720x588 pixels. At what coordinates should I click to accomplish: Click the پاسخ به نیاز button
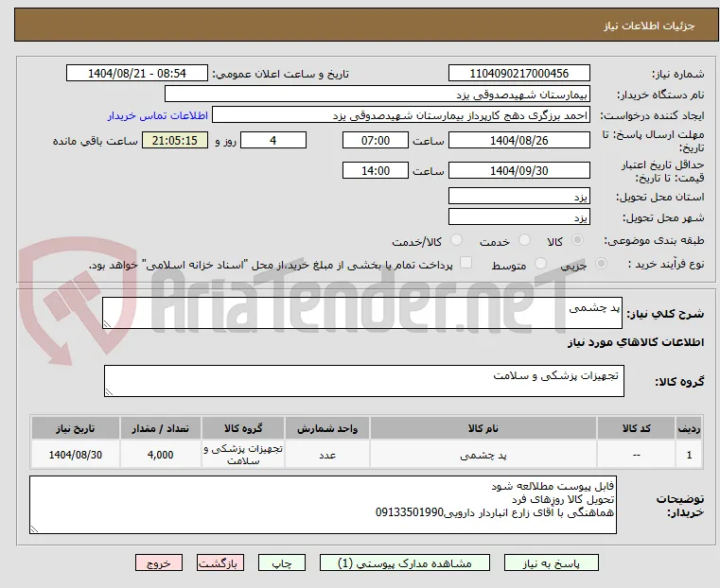click(551, 562)
